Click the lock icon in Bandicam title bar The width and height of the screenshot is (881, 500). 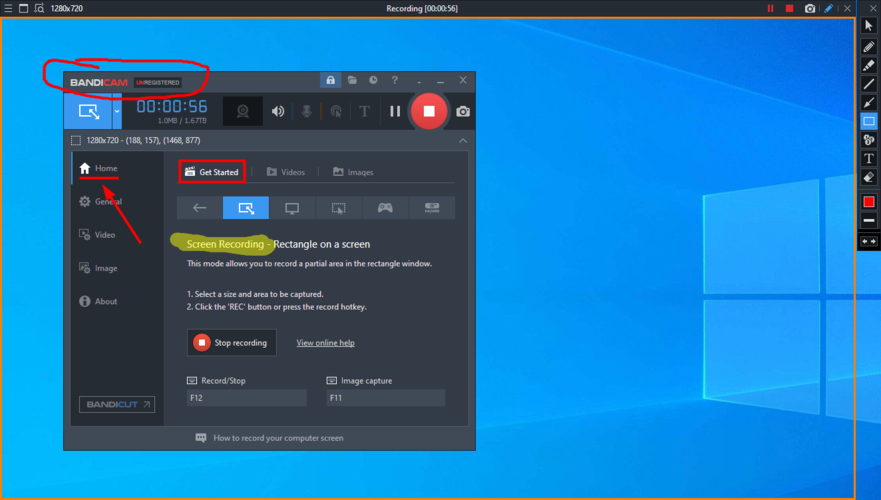pyautogui.click(x=330, y=80)
